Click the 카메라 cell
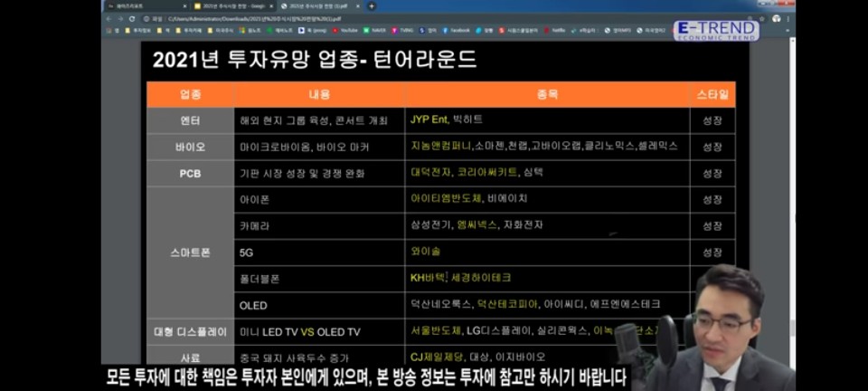 point(319,226)
